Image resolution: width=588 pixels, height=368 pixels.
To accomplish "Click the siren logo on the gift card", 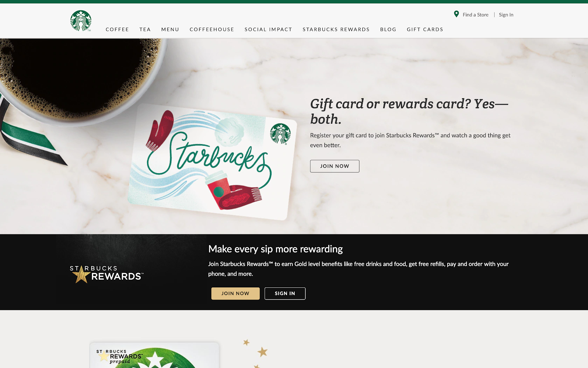I will click(280, 134).
